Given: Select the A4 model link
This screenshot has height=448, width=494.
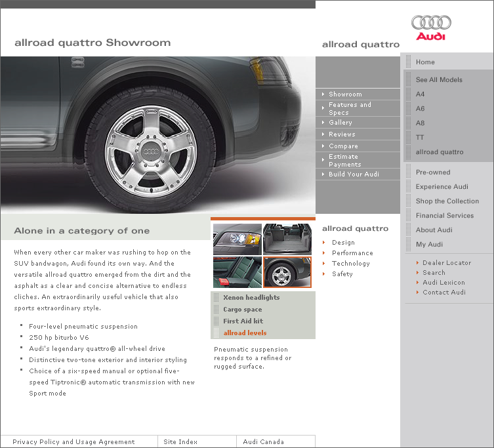Looking at the screenshot, I should click(420, 94).
